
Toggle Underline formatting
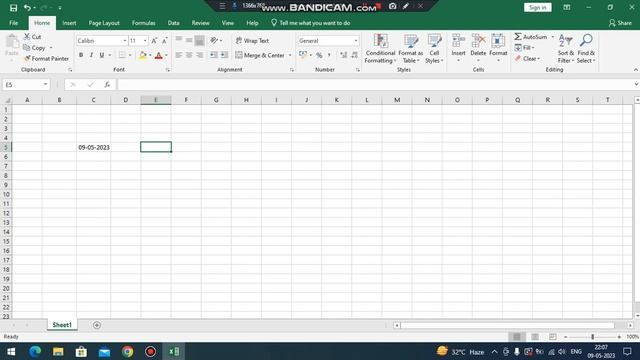tap(102, 55)
